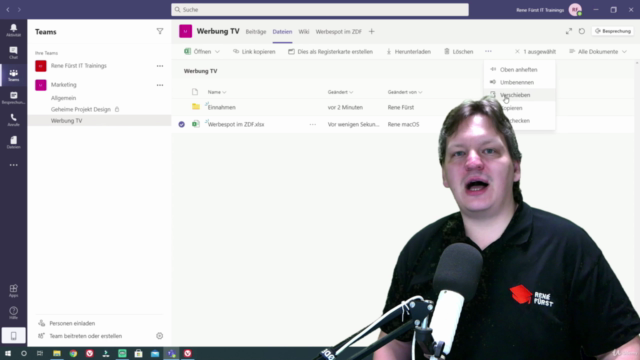Add a new tab with plus icon
This screenshot has width=640, height=360.
[x=371, y=31]
